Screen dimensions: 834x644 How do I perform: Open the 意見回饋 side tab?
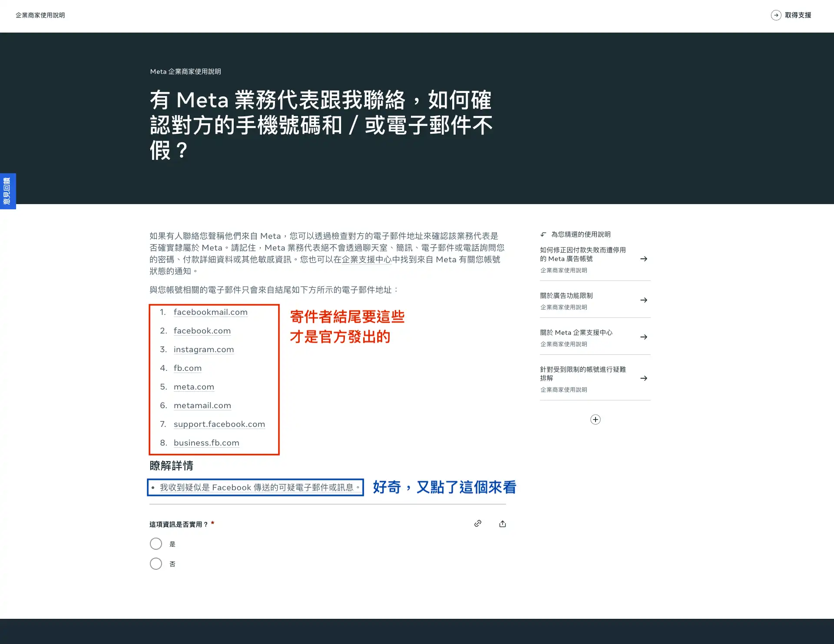[7, 191]
